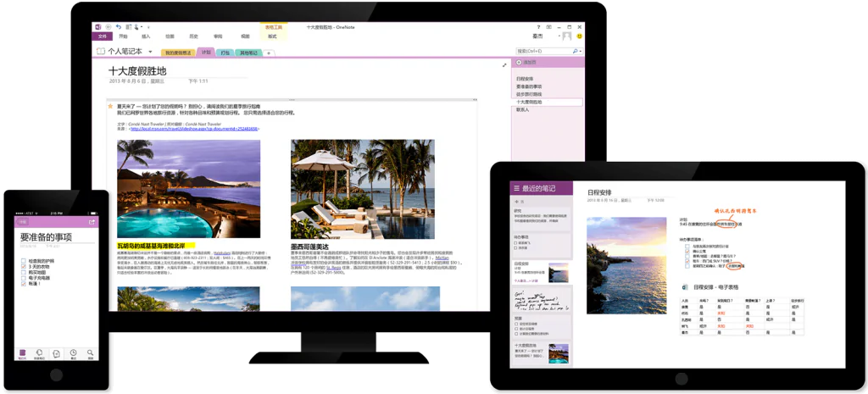Click the 添加页 button in the page pane
The image size is (868, 394).
pyautogui.click(x=526, y=62)
